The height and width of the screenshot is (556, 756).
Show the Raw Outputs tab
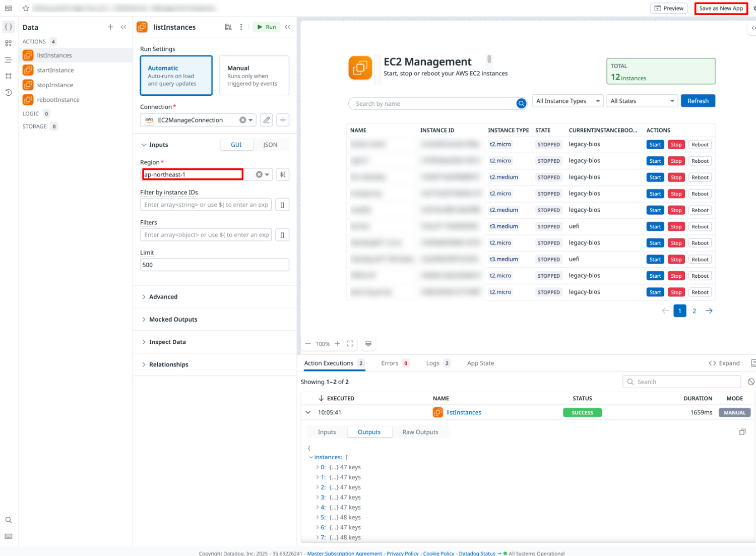[420, 432]
